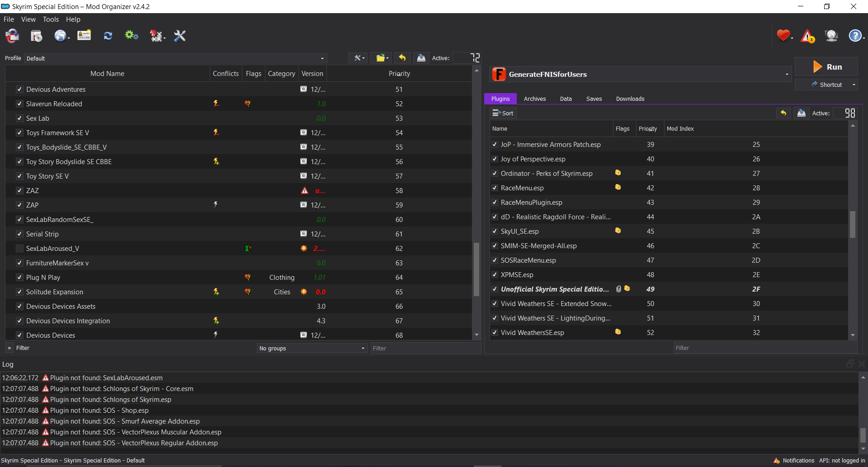Open the Tools menu
868x467 pixels.
[51, 19]
